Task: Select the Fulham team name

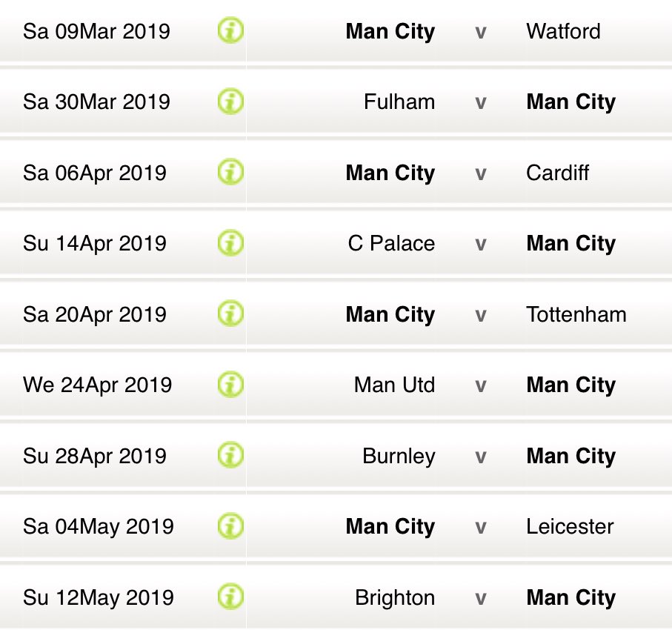Action: [399, 102]
